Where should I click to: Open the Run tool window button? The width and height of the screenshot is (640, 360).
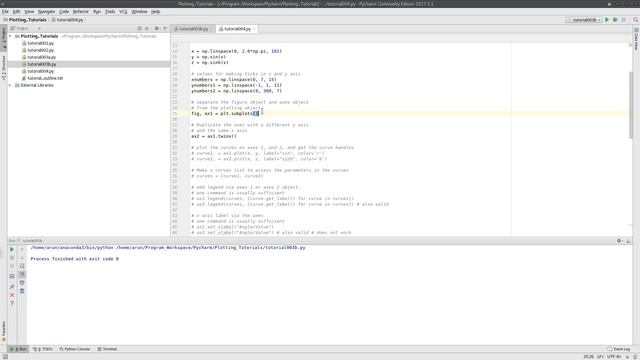pyautogui.click(x=18, y=349)
